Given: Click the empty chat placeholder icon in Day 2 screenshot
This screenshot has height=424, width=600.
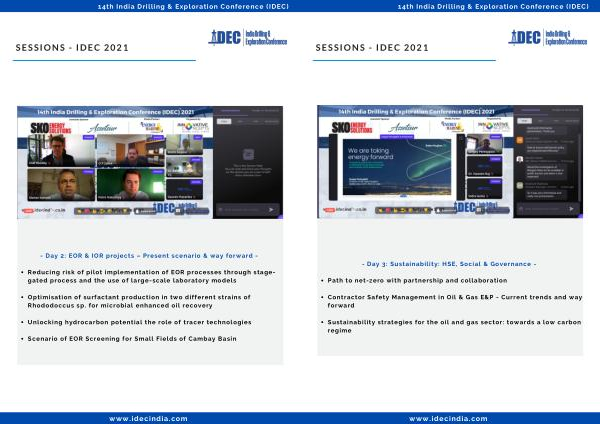Looking at the screenshot, I should click(x=248, y=155).
